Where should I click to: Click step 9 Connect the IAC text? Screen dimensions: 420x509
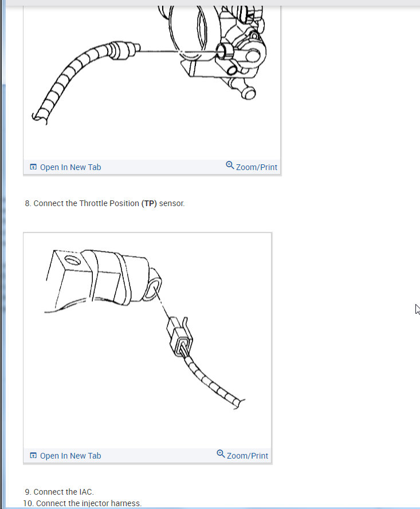click(60, 492)
